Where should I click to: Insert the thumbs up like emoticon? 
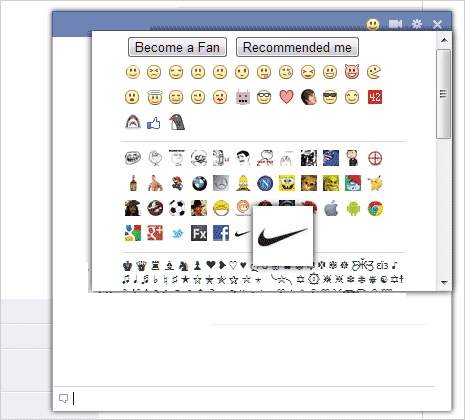pos(154,123)
